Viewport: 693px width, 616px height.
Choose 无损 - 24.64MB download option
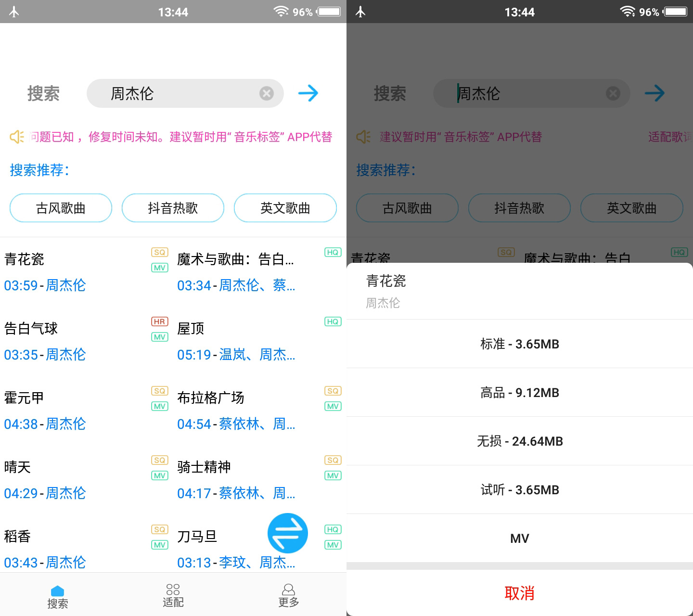520,441
